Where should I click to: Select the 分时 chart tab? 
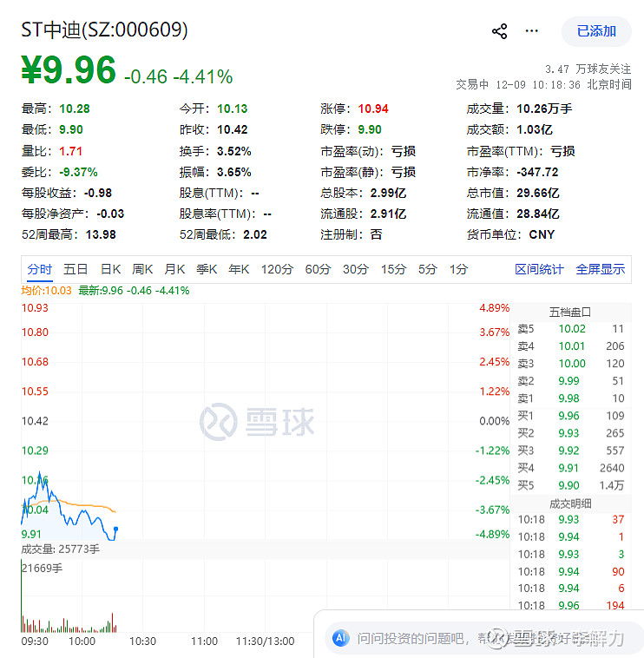(39, 269)
